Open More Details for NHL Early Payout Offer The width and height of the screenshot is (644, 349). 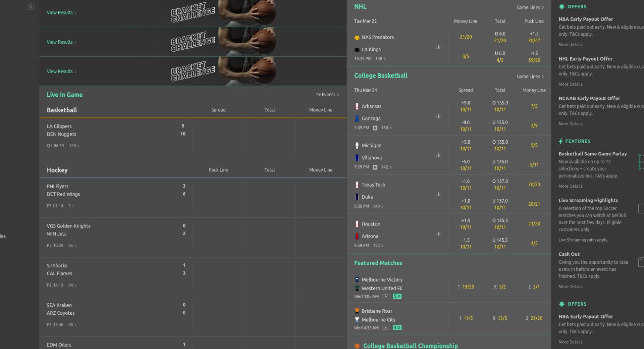pos(570,84)
